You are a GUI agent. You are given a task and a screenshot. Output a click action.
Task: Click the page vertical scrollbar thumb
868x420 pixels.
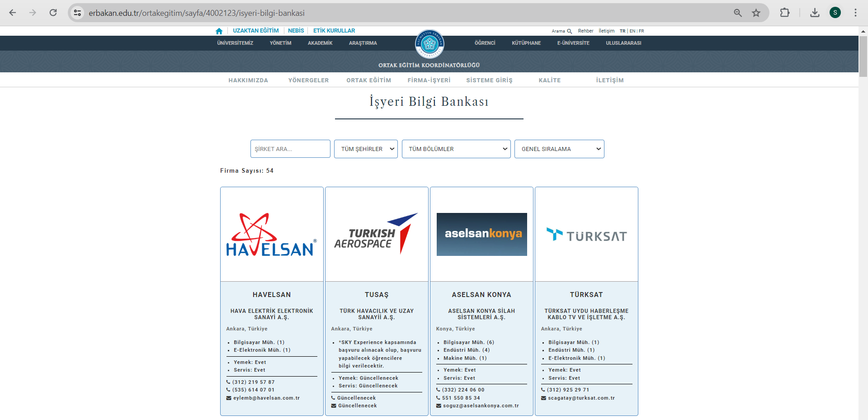863,57
